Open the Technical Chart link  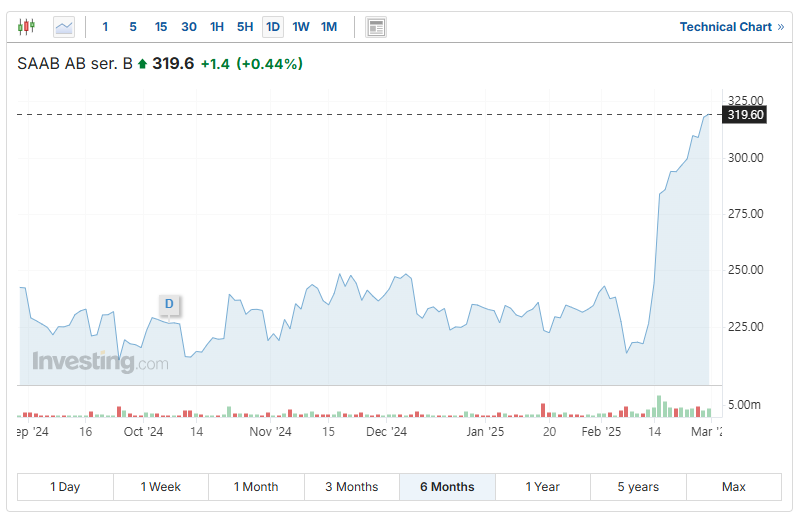click(x=732, y=27)
